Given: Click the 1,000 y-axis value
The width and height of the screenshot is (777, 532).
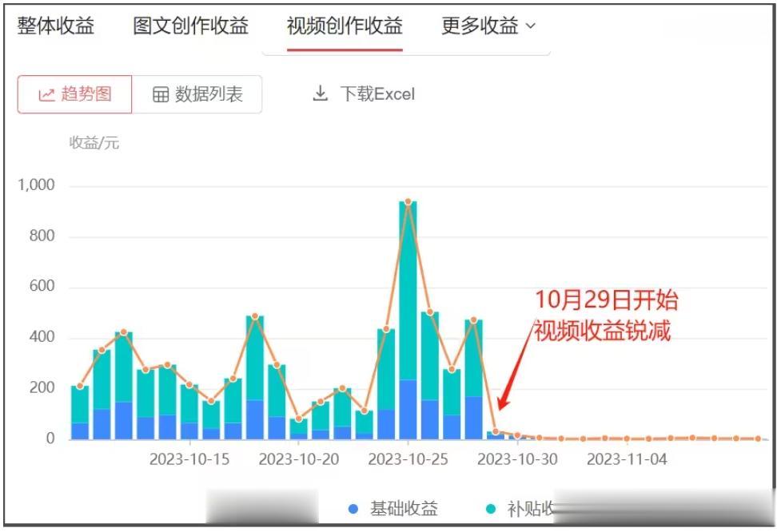Looking at the screenshot, I should 36,185.
